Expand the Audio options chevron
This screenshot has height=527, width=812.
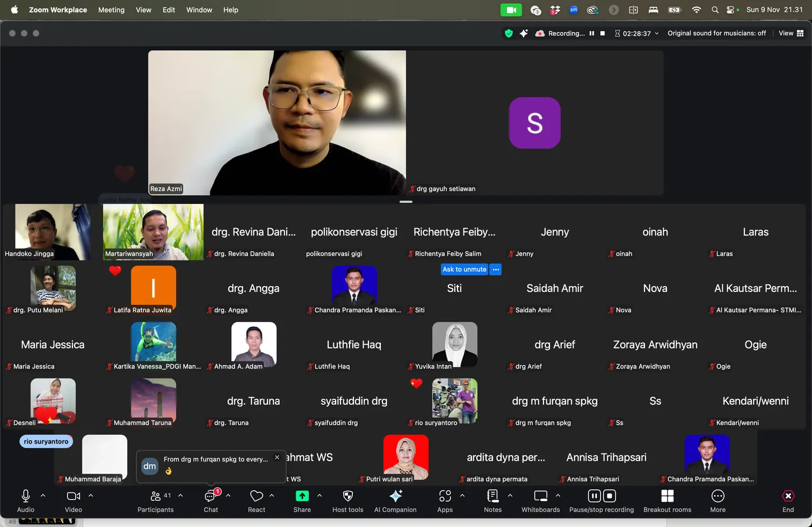point(43,496)
